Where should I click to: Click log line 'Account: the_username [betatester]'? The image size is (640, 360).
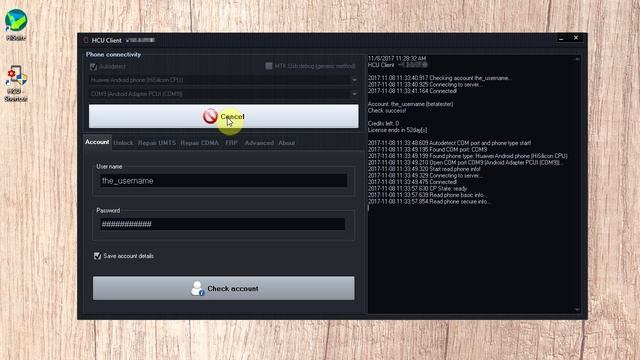point(410,104)
